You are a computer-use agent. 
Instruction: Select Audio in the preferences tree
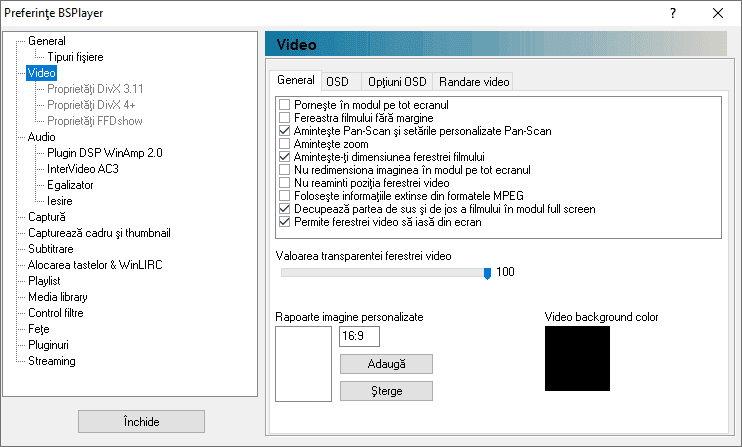(x=42, y=137)
